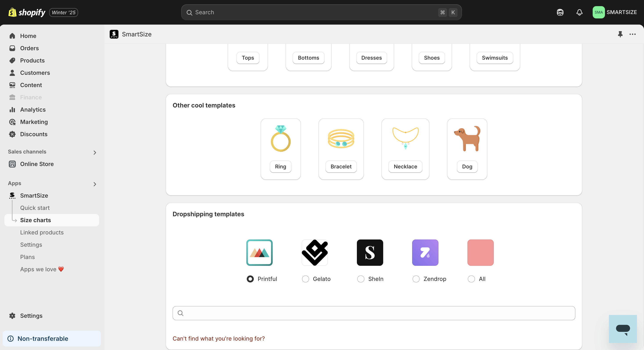Choose the Swimsuits template button

pyautogui.click(x=494, y=58)
